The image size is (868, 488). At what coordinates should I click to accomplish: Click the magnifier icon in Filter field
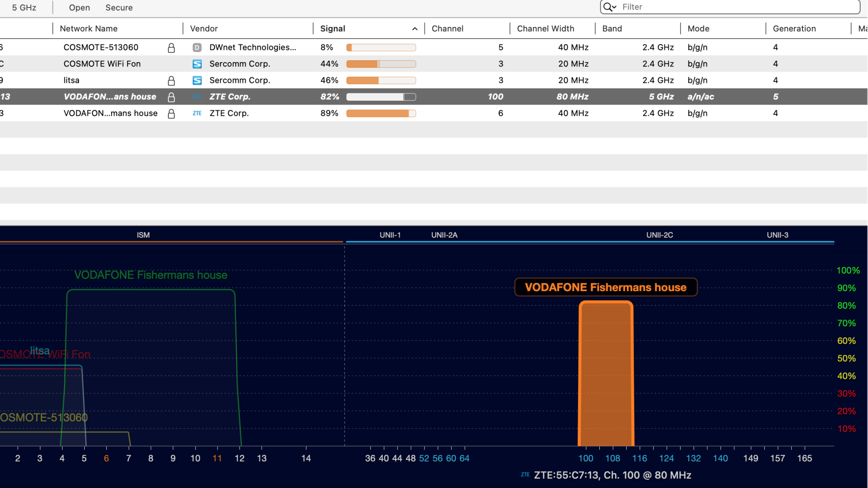coord(608,7)
